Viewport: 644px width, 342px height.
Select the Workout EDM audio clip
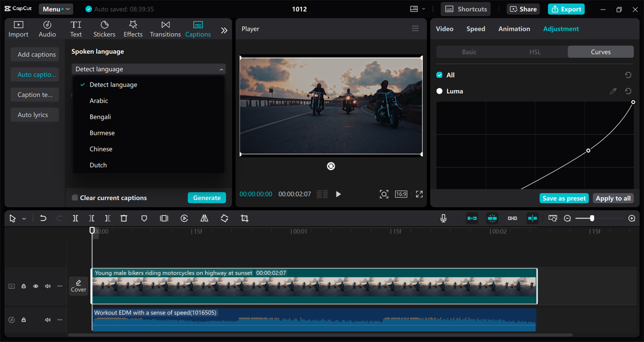coord(314,319)
